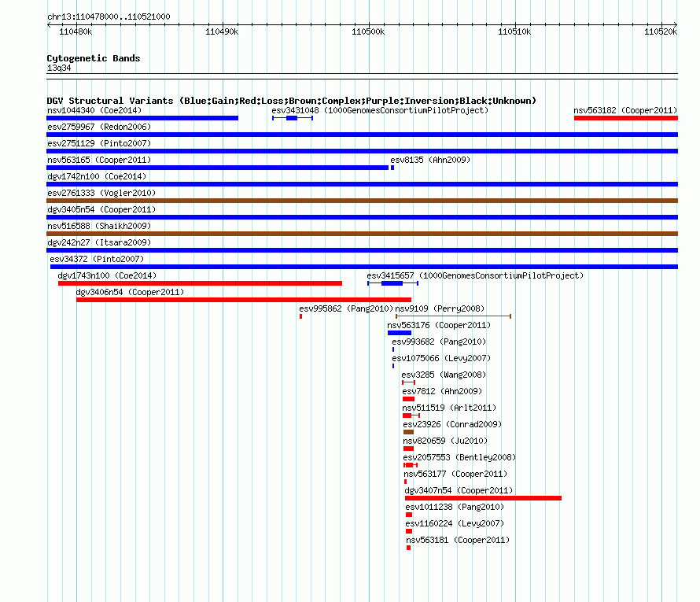Click esv34372 (Pinto2007) label
This screenshot has width=700, height=602.
point(97,259)
